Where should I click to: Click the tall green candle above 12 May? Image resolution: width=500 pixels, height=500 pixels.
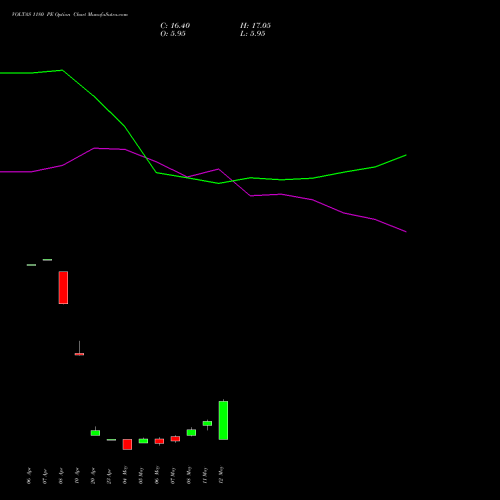pyautogui.click(x=223, y=420)
